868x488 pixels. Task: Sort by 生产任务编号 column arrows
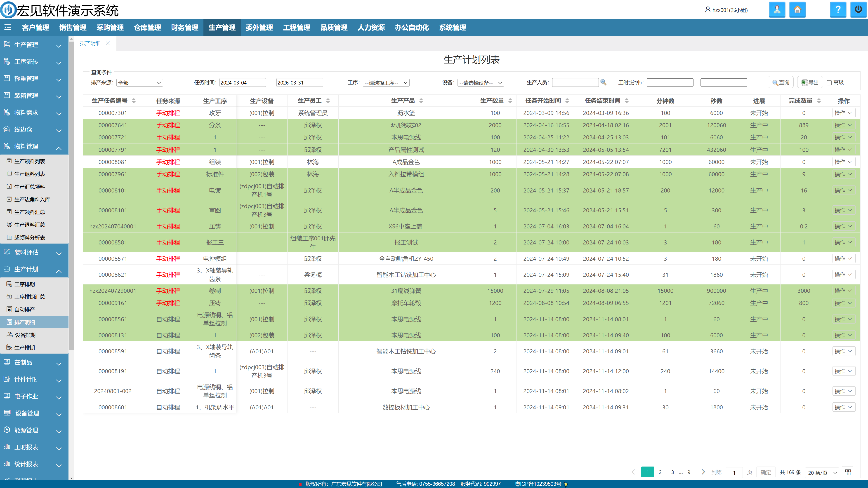pos(134,101)
